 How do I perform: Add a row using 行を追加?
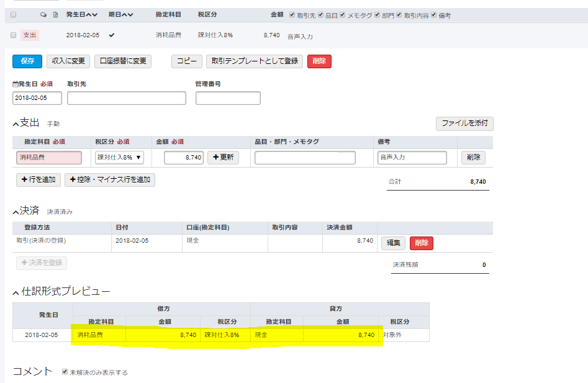(38, 180)
